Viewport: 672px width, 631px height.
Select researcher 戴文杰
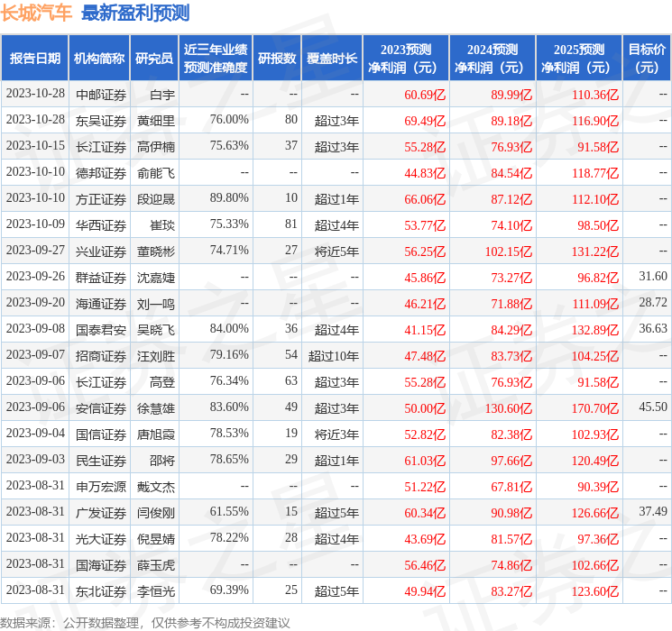156,487
